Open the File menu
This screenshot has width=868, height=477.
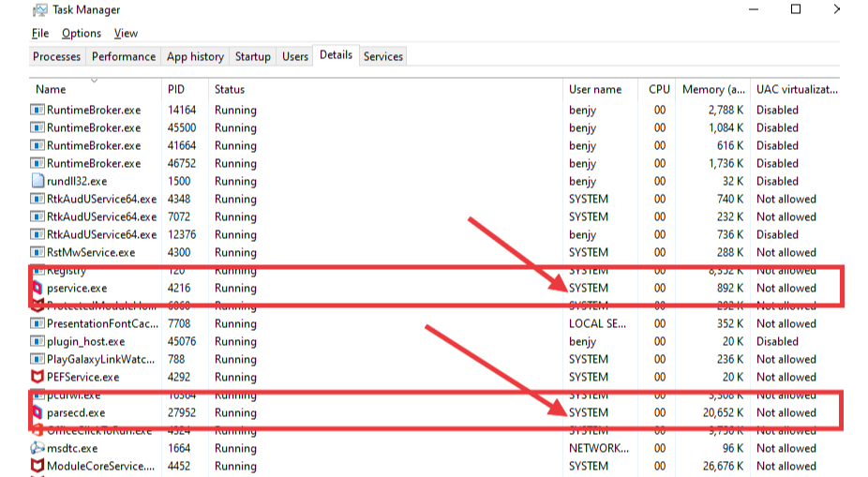tap(40, 33)
